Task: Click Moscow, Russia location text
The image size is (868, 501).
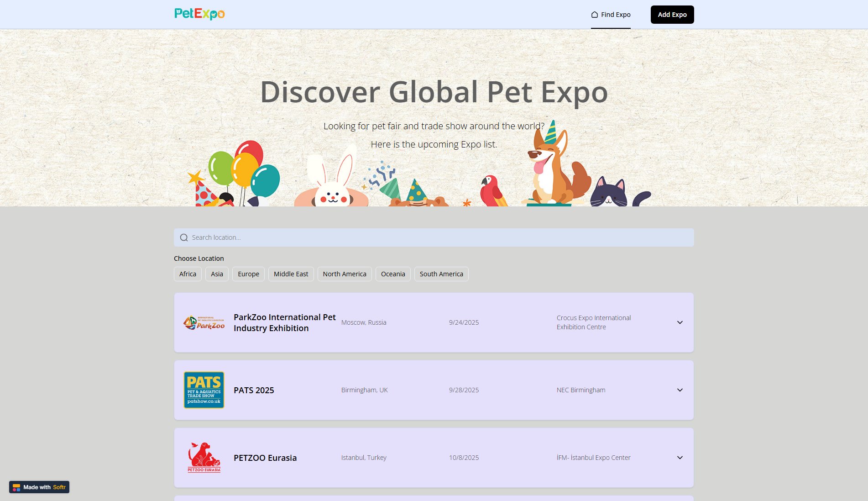Action: (364, 322)
